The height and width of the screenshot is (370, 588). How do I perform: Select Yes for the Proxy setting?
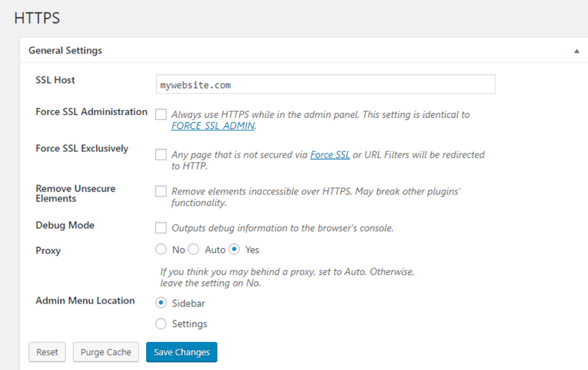(235, 249)
